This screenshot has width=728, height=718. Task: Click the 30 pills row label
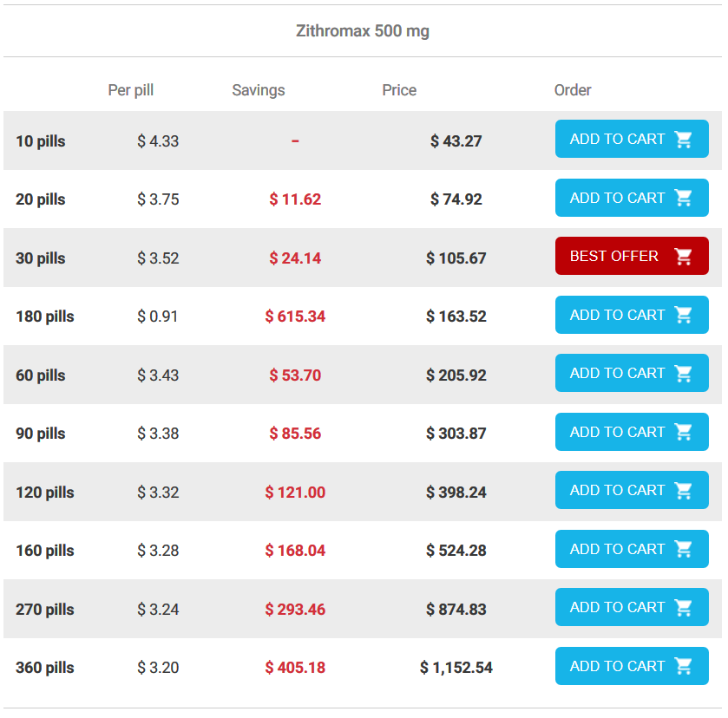(41, 258)
